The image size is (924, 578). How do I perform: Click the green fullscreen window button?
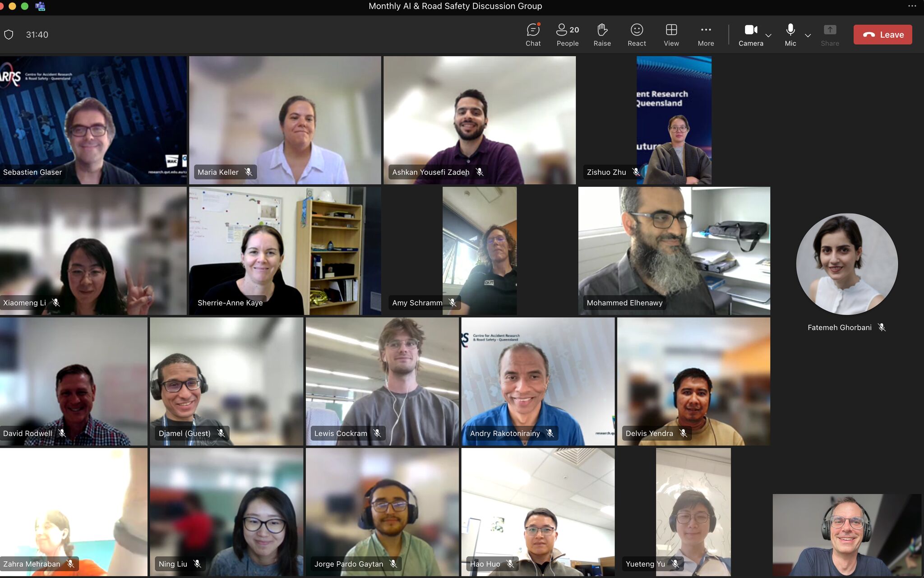tap(25, 6)
